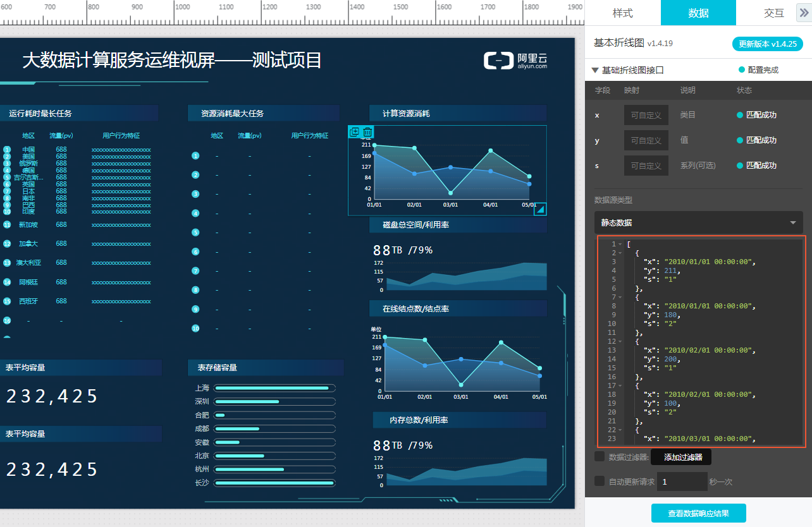
Task: Select the 在线结点数/结点率 title
Action: (x=458, y=309)
